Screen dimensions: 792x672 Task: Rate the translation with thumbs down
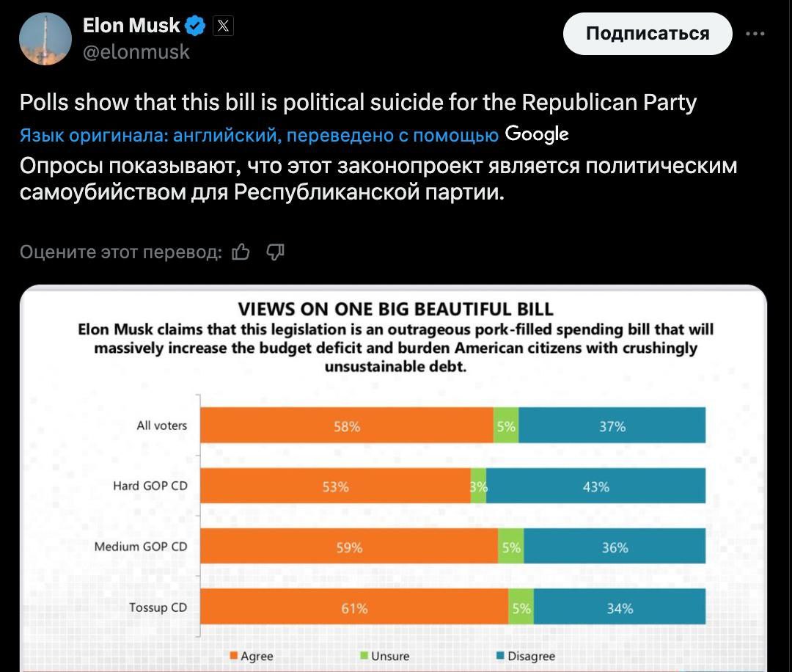coord(275,252)
